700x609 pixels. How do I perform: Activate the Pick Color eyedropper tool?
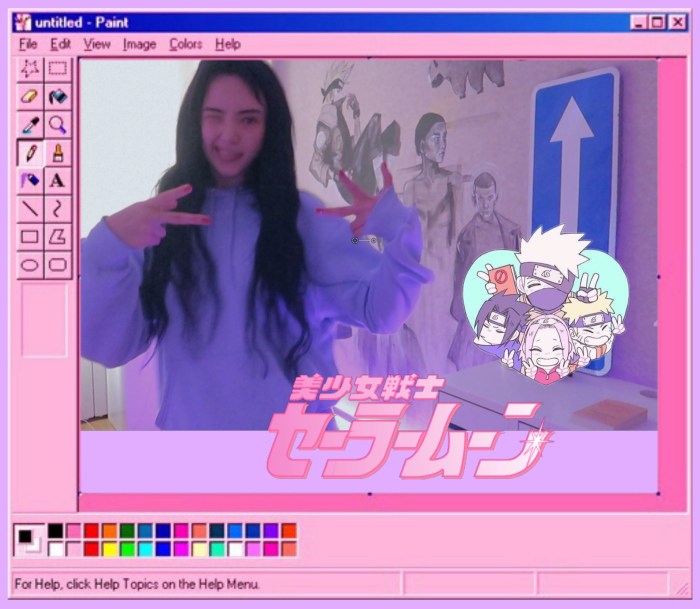click(30, 125)
